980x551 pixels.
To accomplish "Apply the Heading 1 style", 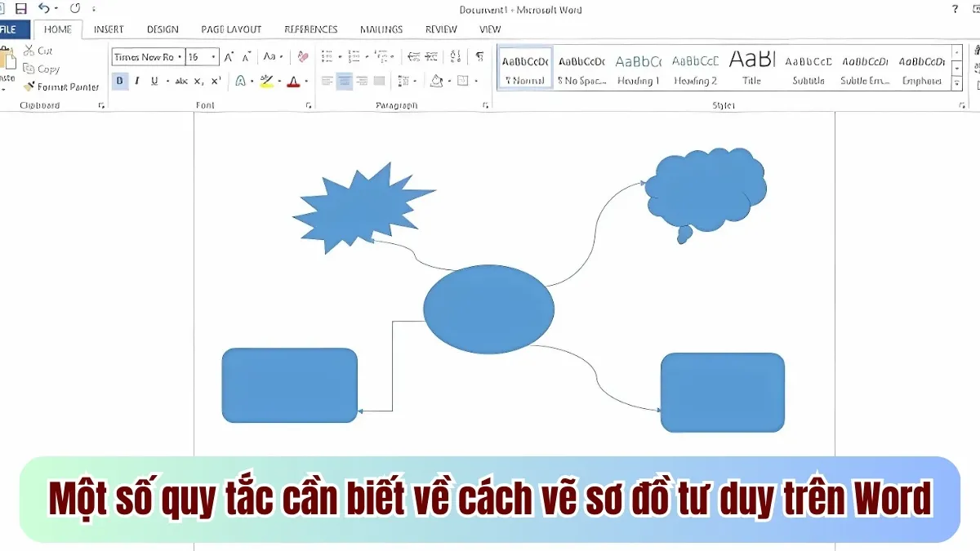I will tap(639, 69).
